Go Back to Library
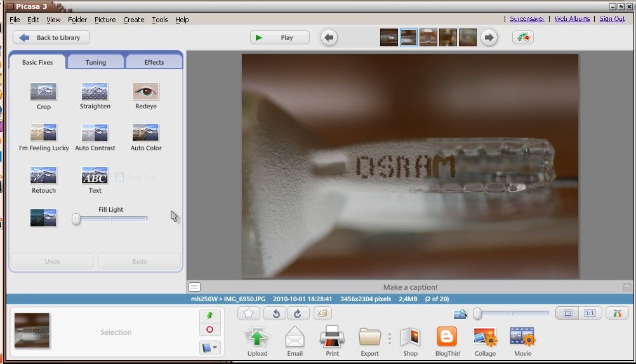This screenshot has width=636, height=364. [x=51, y=37]
